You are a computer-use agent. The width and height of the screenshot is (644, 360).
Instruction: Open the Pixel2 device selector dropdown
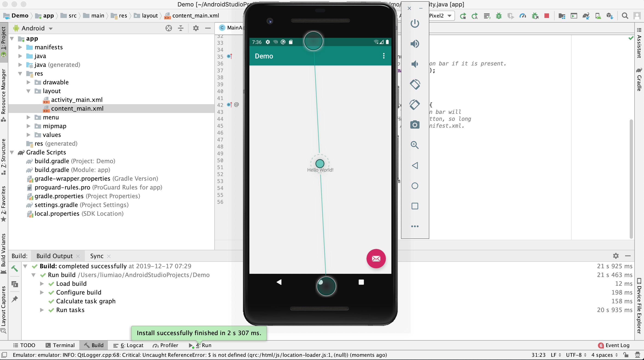tap(441, 16)
